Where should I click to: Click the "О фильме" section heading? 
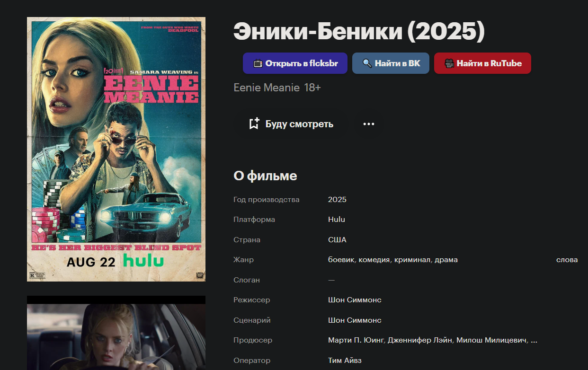(265, 176)
